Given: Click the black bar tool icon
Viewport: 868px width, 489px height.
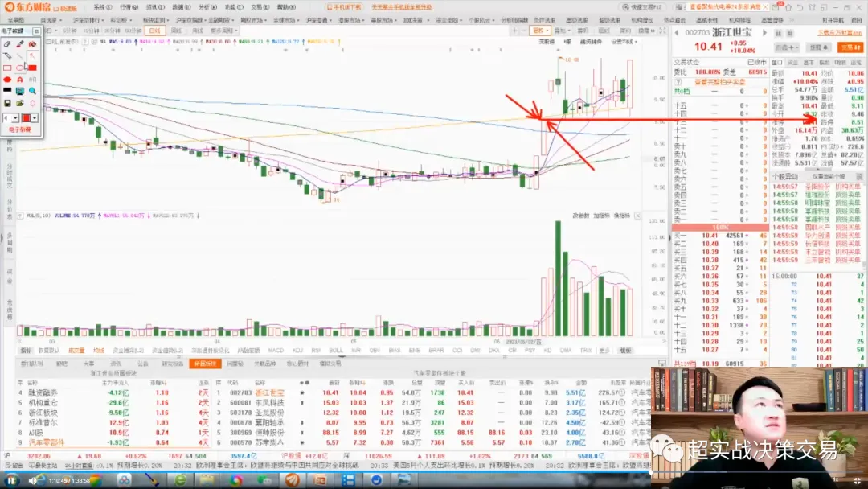Looking at the screenshot, I should click(7, 91).
